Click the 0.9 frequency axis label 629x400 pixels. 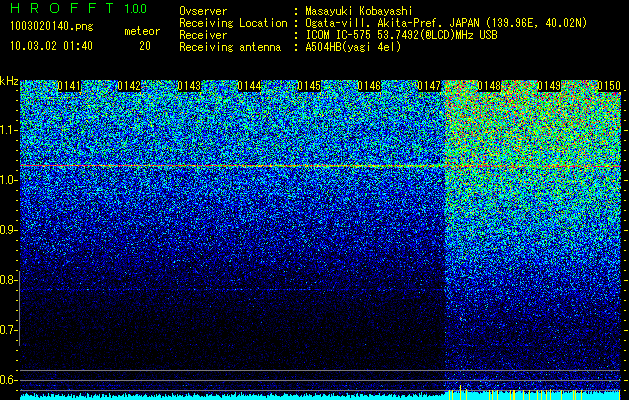pos(8,230)
